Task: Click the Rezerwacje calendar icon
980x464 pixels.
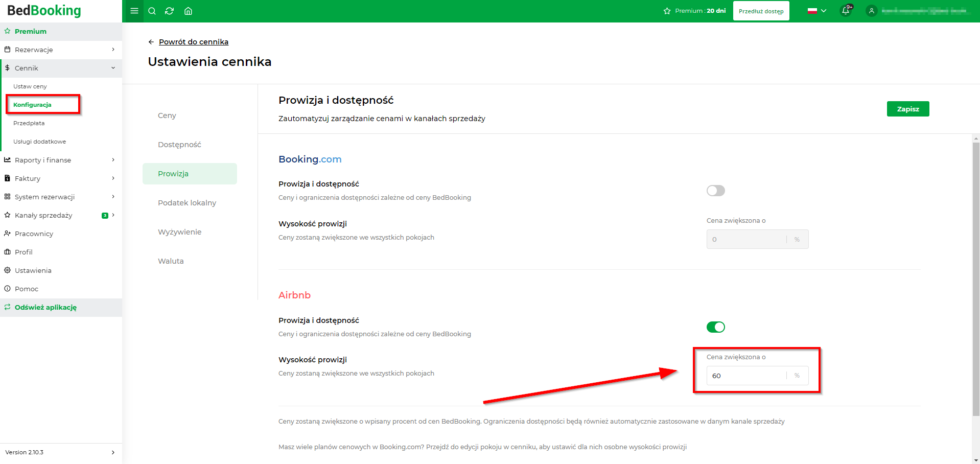Action: pyautogui.click(x=7, y=50)
